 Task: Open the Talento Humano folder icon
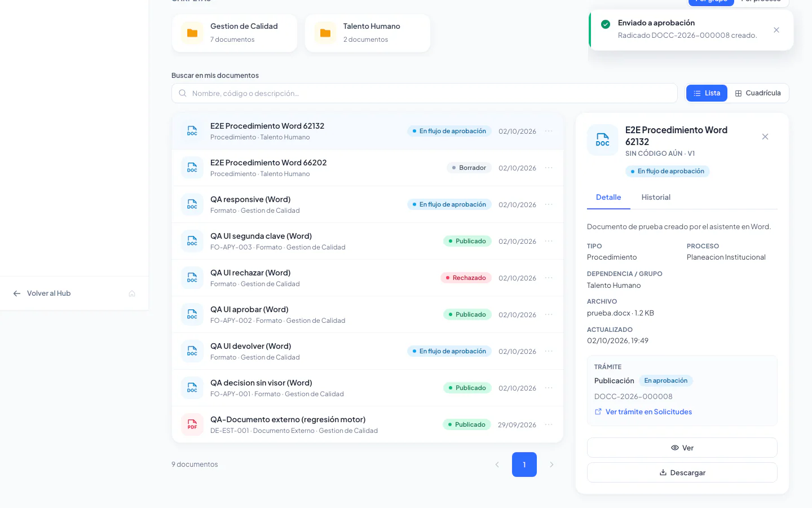pyautogui.click(x=325, y=33)
